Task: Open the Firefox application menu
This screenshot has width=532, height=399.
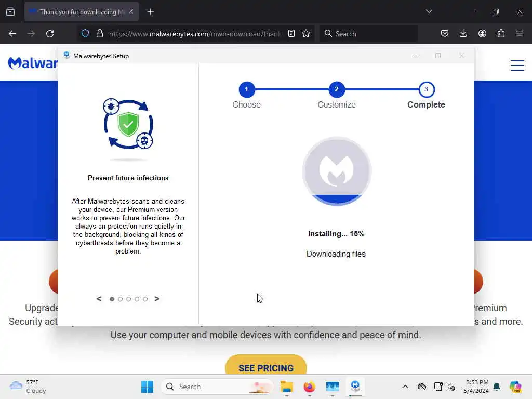Action: [520, 34]
